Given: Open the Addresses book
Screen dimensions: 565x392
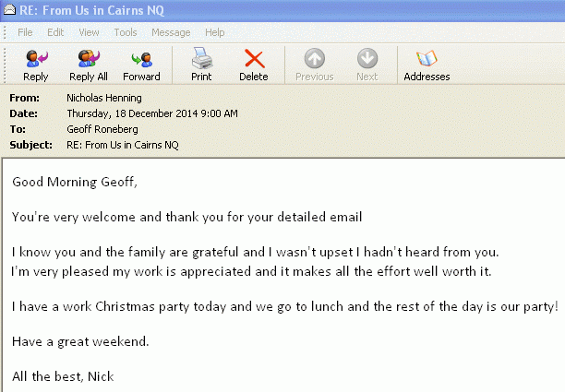Looking at the screenshot, I should pyautogui.click(x=427, y=65).
